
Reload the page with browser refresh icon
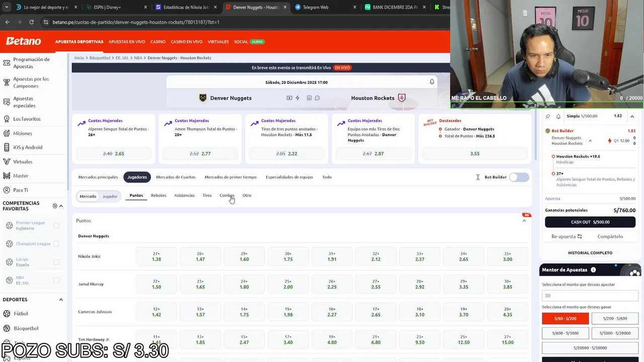tap(31, 22)
